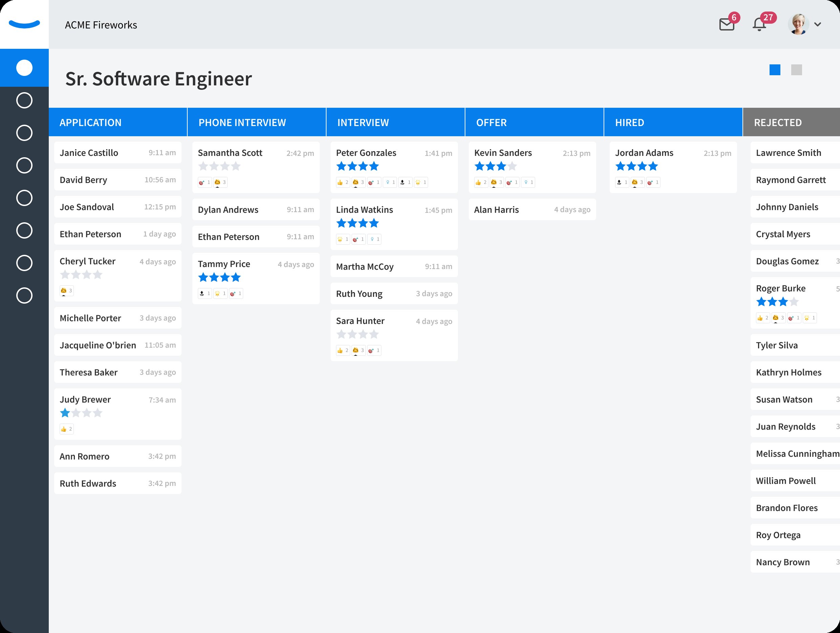Viewport: 840px width, 633px height.
Task: Click sparkle star tag on Tammy Price card
Action: pyautogui.click(x=220, y=294)
